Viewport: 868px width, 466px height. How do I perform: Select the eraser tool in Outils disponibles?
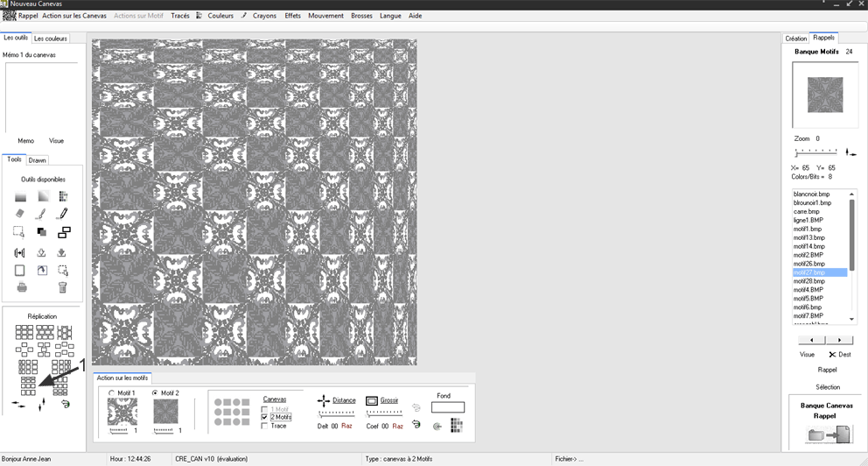[x=20, y=213]
